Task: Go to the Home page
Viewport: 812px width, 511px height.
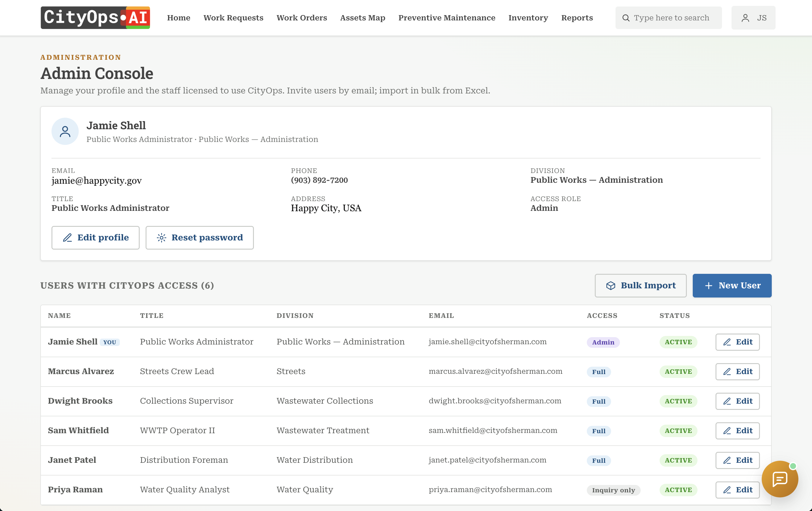Action: point(179,18)
